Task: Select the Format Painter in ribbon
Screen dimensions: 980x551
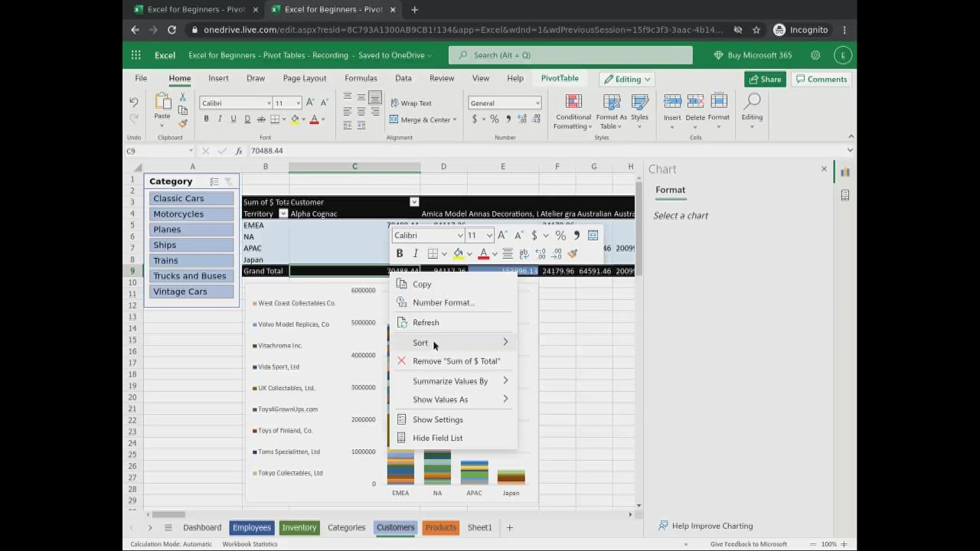Action: point(182,123)
